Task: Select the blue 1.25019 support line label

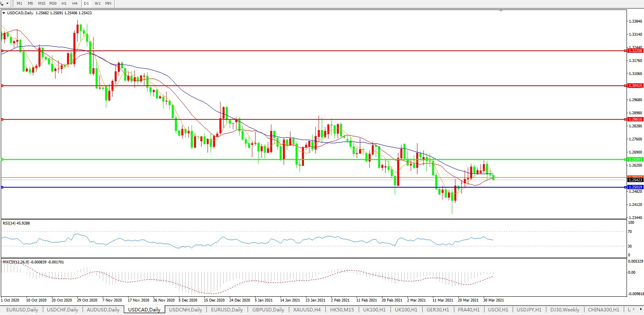Action: tap(635, 187)
